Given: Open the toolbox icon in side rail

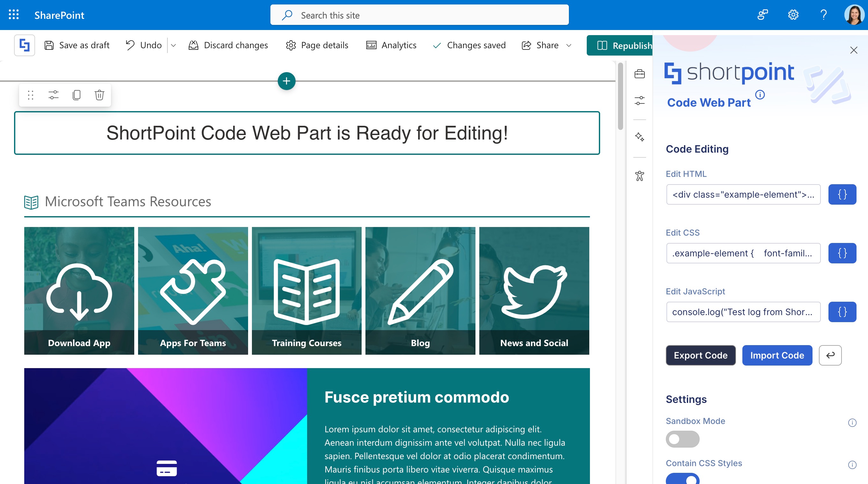Looking at the screenshot, I should pos(639,74).
